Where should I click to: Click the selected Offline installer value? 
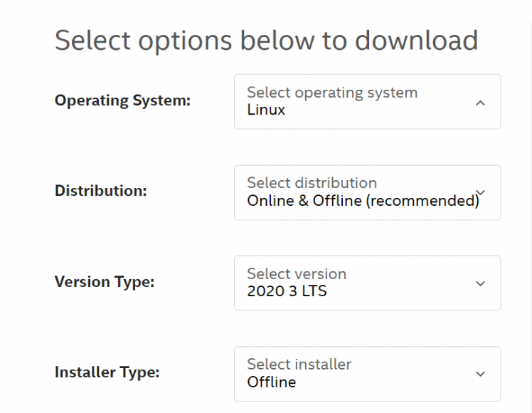tap(271, 382)
